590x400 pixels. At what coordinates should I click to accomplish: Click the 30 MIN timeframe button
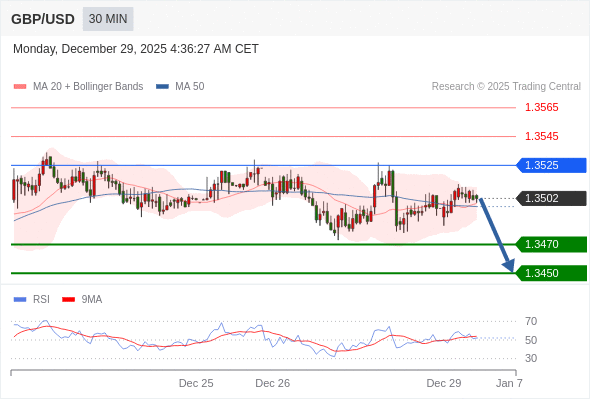coord(108,19)
